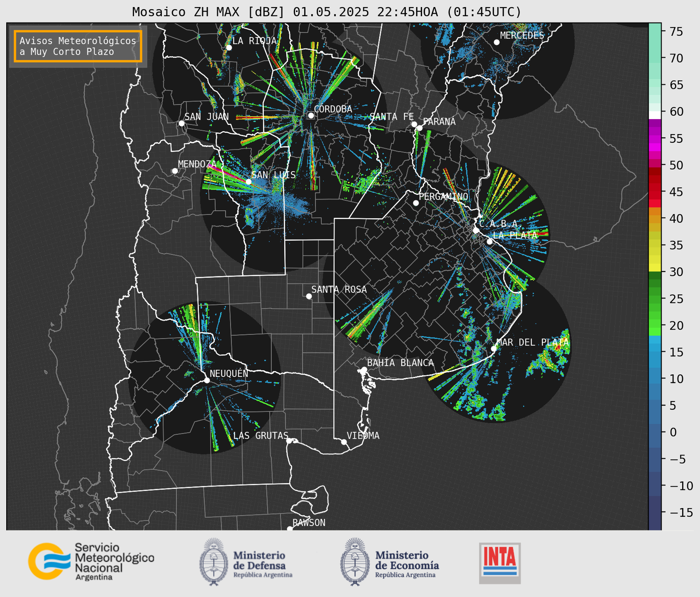
Task: Click the Ministerio de Economía emblem
Action: tap(354, 562)
